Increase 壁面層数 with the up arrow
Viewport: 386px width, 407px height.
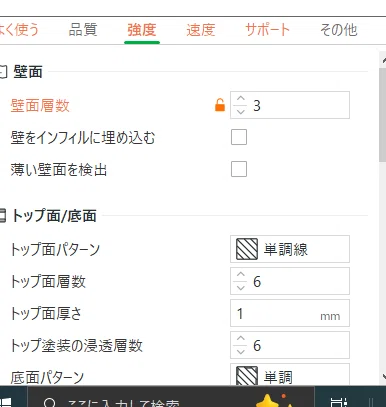[x=241, y=99]
